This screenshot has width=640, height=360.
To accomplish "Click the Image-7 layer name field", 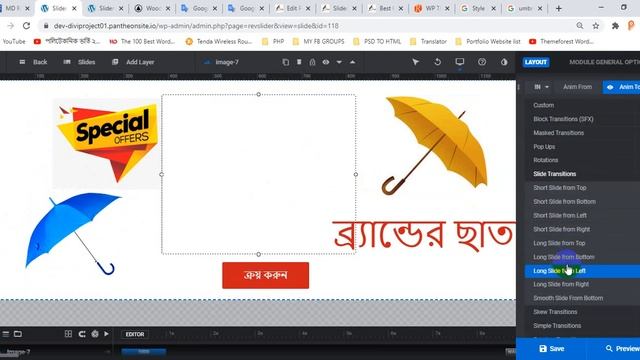I will 227,62.
